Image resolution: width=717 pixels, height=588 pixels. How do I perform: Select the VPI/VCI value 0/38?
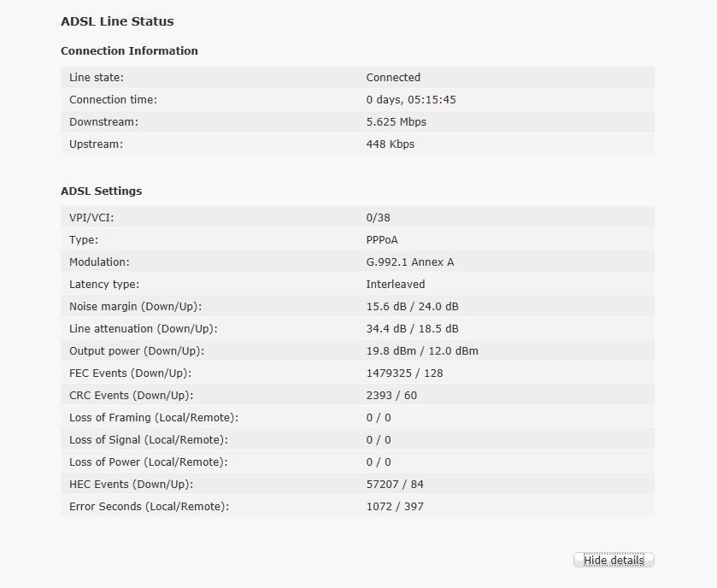click(x=379, y=218)
